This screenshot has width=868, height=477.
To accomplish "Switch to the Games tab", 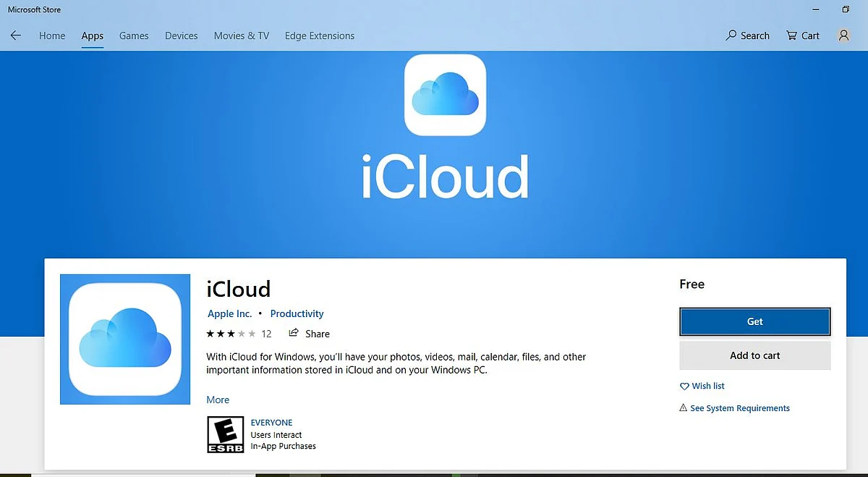I will point(134,35).
